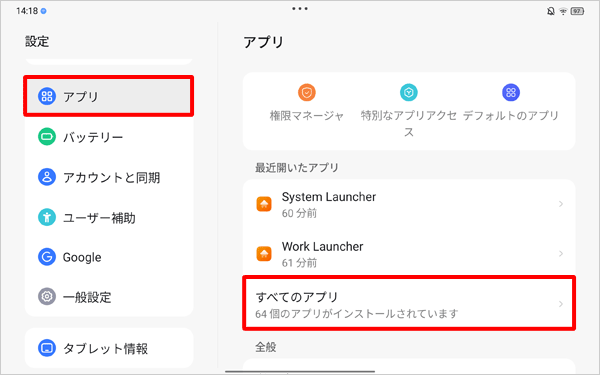Click the アプリ grid icon in sidebar
Screen dimensions: 600x375
point(47,96)
